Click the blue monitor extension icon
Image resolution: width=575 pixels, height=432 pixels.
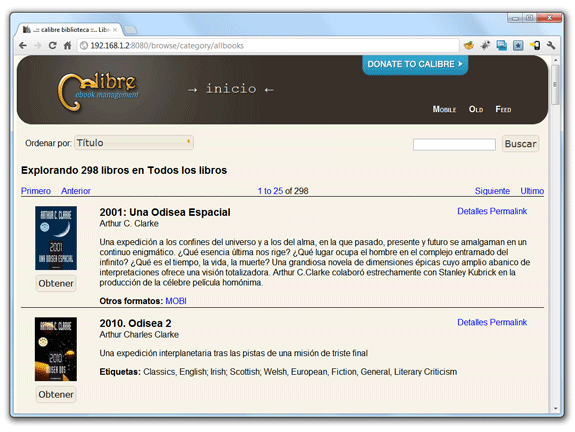[502, 45]
